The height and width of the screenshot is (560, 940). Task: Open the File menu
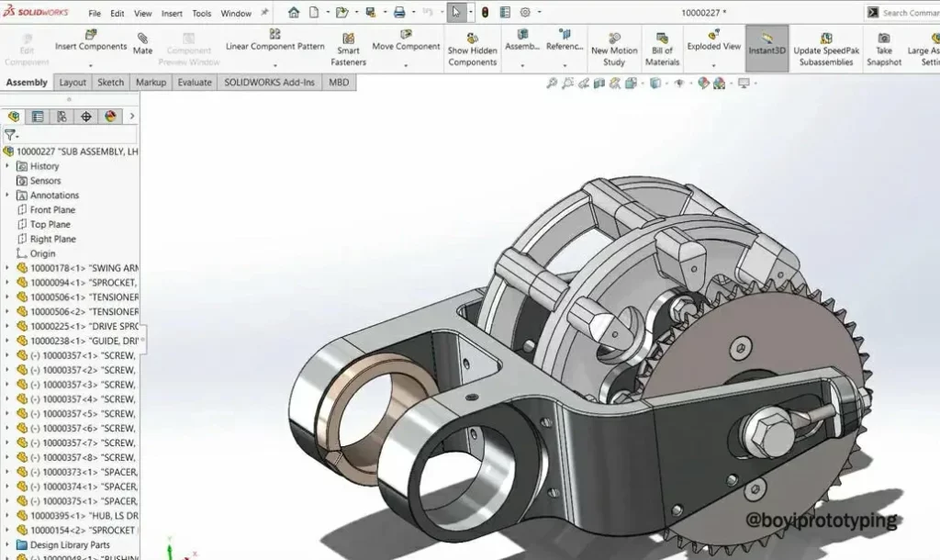pos(95,13)
